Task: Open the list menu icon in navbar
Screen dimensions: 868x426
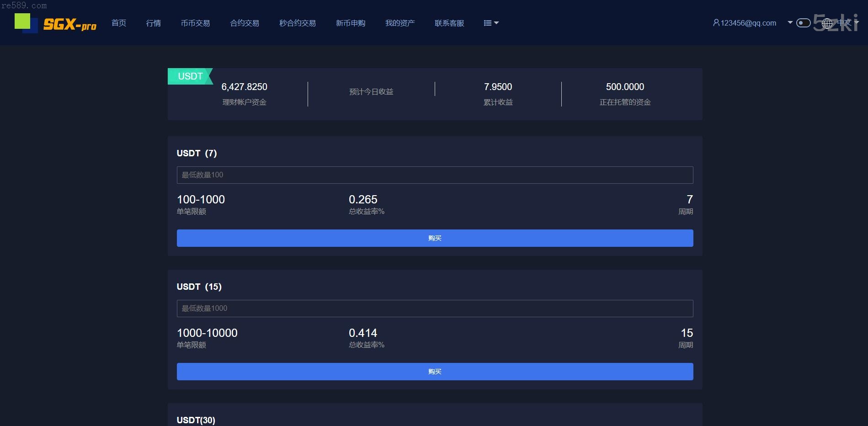Action: 487,23
